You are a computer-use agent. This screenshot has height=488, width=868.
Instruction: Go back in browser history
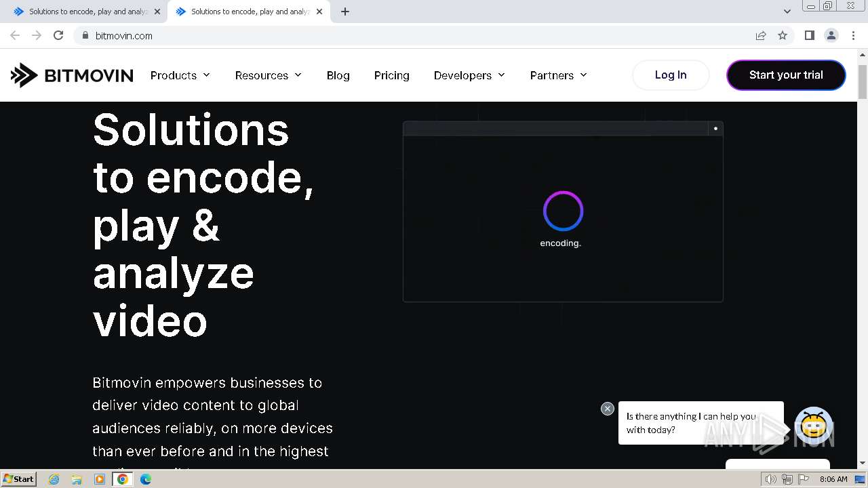point(15,35)
